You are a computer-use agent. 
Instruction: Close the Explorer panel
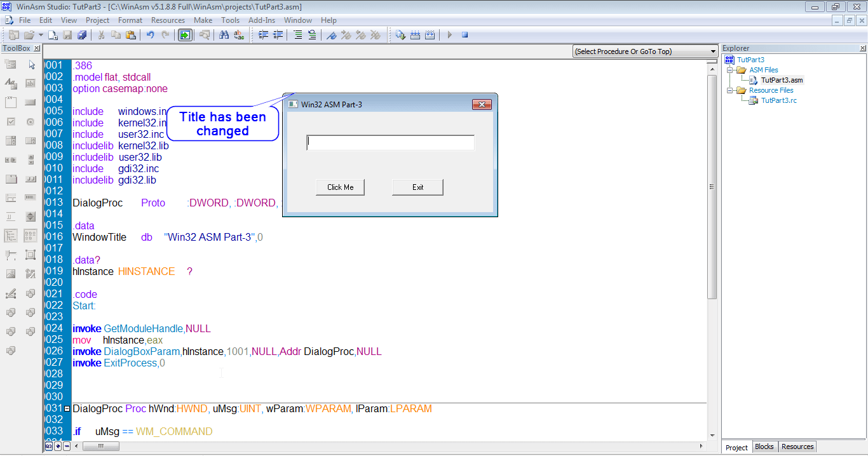click(863, 48)
